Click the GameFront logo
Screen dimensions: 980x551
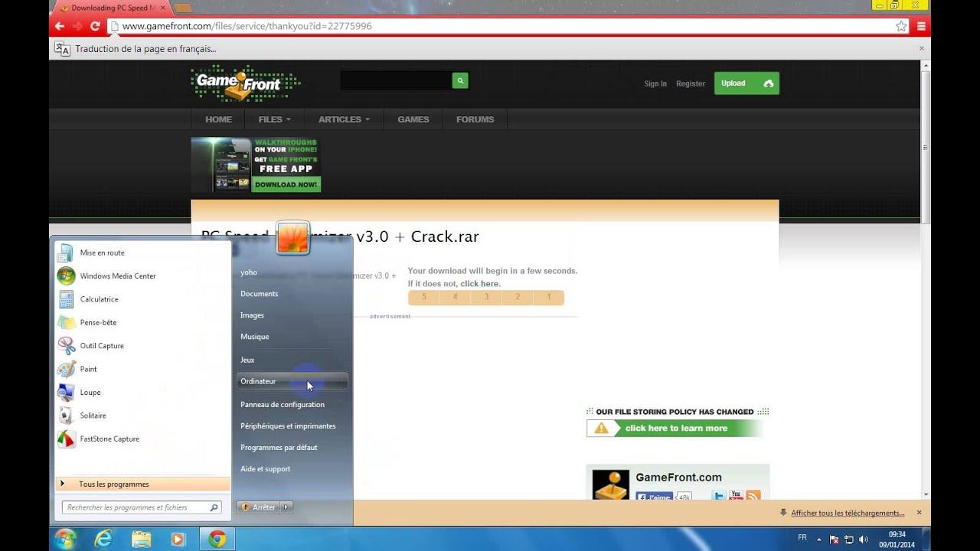coord(245,83)
